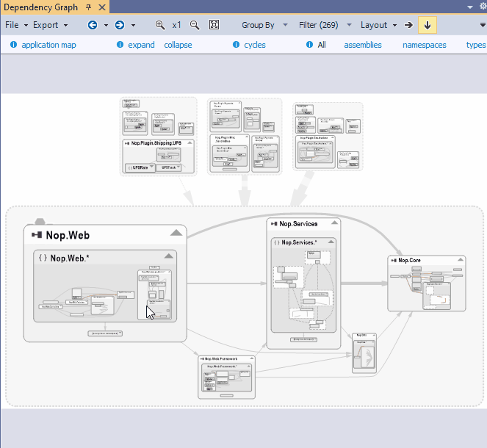487x448 pixels.
Task: Select the Nop.Web.Framework assembly title
Action: tap(221, 358)
